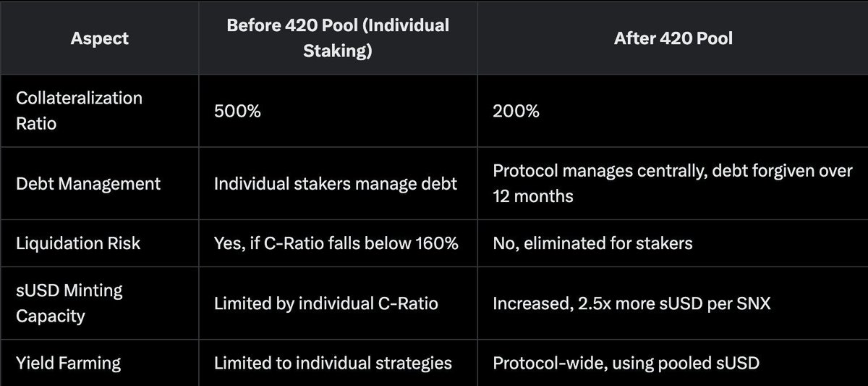Click No, eliminated for stakers cell
This screenshot has width=868, height=386.
(x=592, y=243)
